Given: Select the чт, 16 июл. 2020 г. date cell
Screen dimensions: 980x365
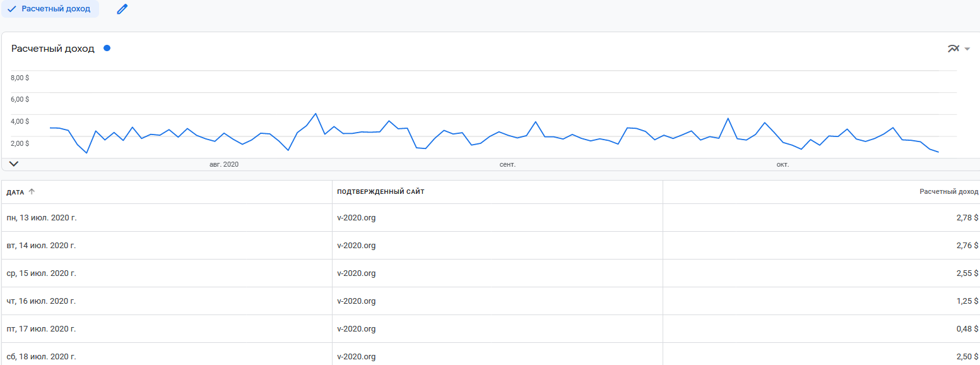Looking at the screenshot, I should point(41,301).
